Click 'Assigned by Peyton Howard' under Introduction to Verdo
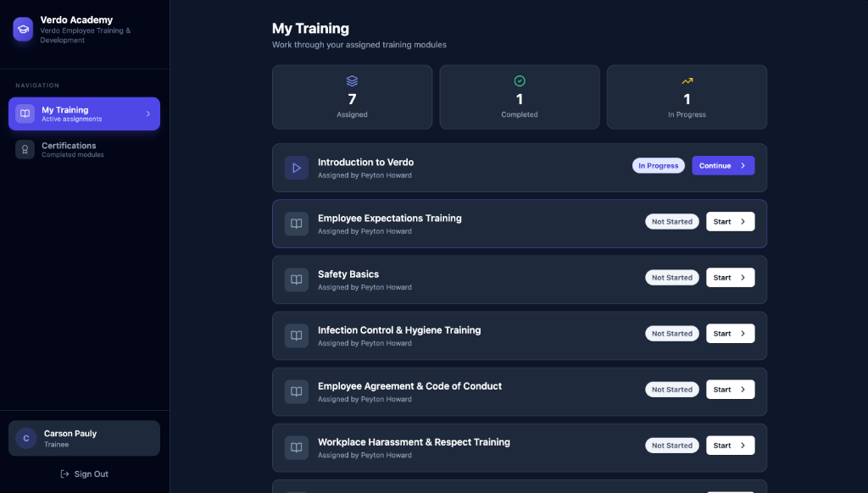The width and height of the screenshot is (868, 493). (x=364, y=175)
